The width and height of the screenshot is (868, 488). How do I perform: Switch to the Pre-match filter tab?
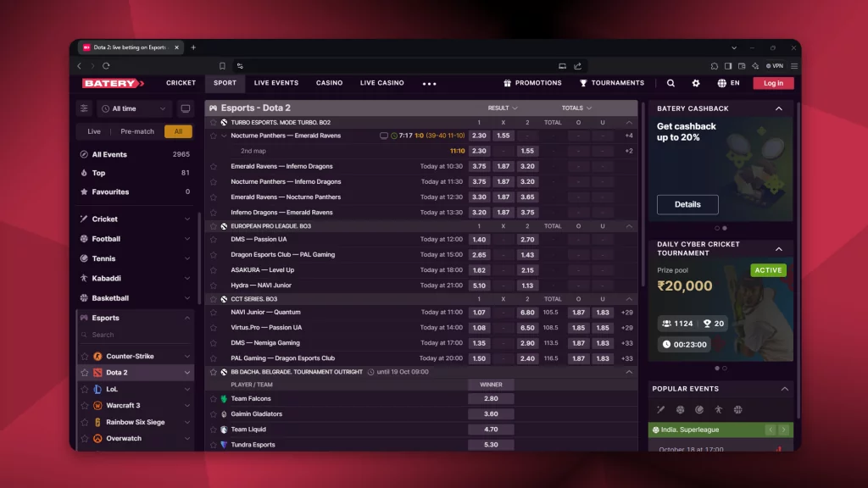coord(137,131)
